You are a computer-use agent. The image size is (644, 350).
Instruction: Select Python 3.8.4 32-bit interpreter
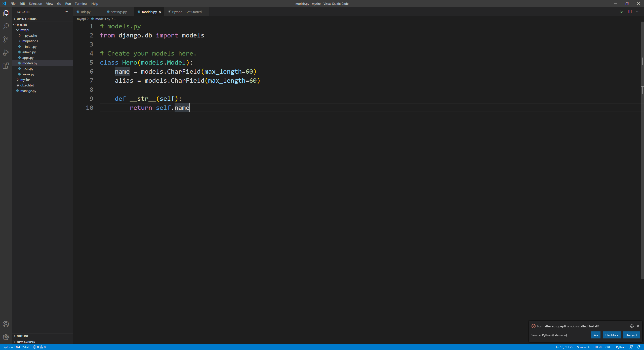pos(16,347)
